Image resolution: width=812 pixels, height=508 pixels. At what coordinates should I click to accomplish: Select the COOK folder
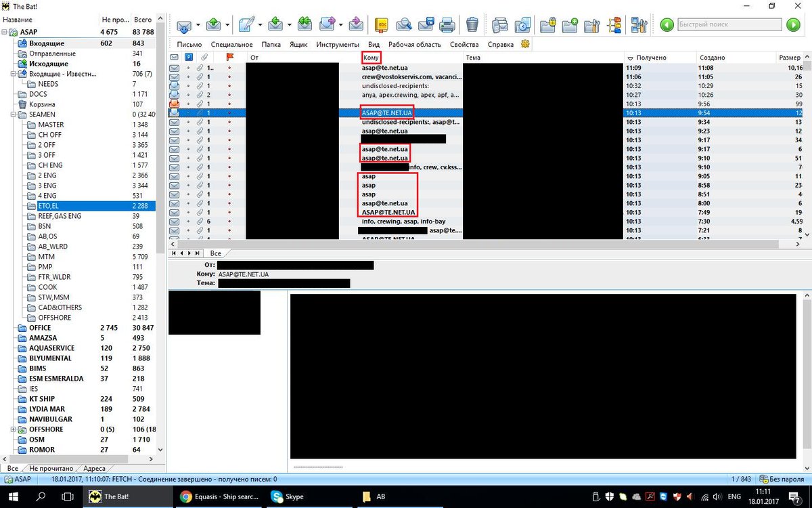(x=48, y=287)
